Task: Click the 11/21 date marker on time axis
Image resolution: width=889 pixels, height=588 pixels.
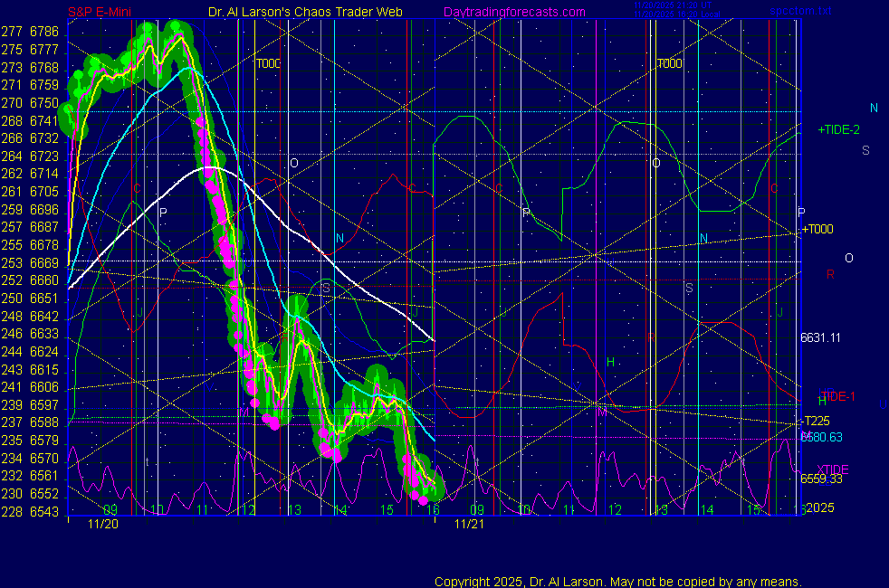Action: [468, 524]
